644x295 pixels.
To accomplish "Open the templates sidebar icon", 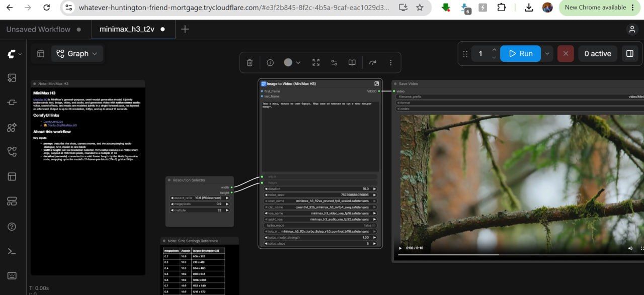I will 12,176.
